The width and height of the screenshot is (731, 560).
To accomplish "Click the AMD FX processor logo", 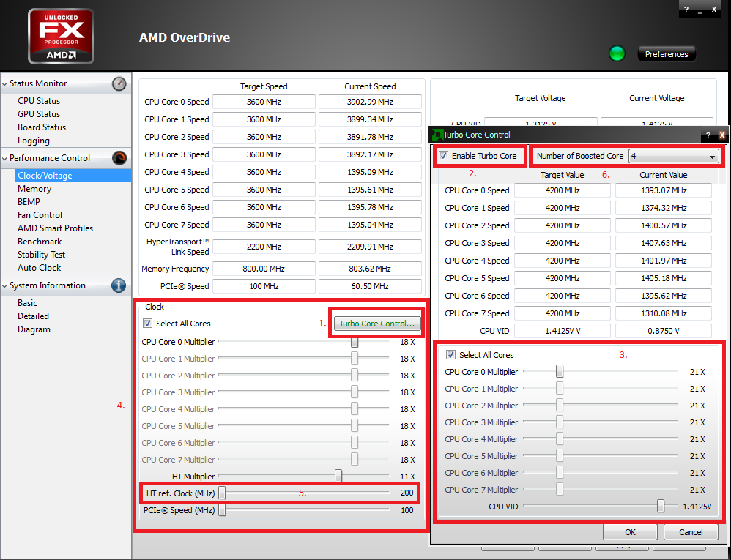I will (61, 36).
